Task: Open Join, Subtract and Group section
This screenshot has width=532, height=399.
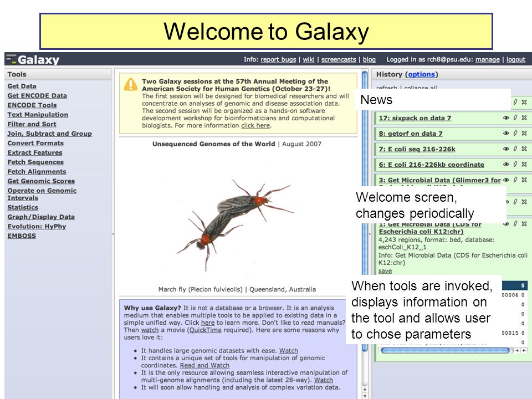Action: [x=49, y=134]
